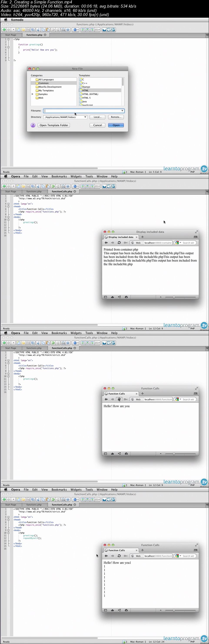Click the Ln: 12 Col: 24 status text

coord(156,642)
